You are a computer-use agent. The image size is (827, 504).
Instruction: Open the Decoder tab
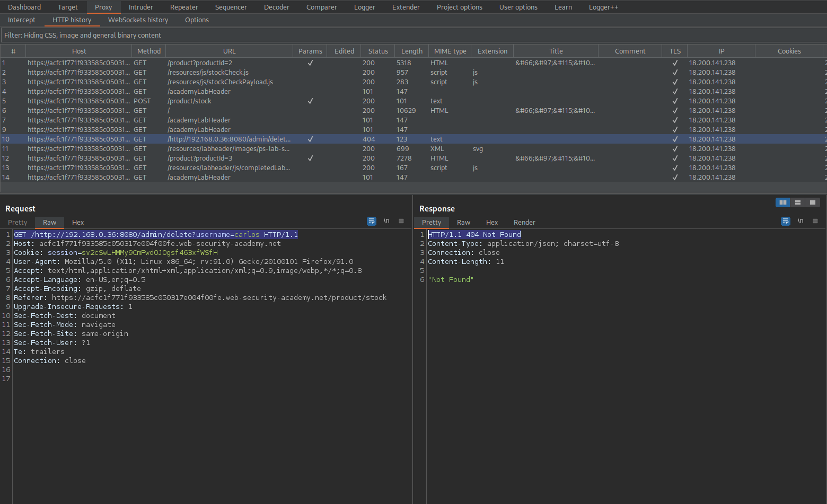coord(277,7)
